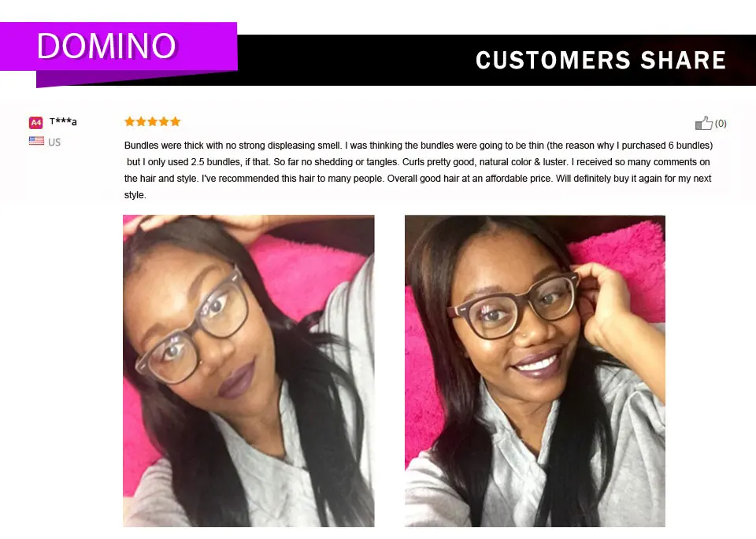
Task: Click the review text paragraph
Action: pos(418,170)
